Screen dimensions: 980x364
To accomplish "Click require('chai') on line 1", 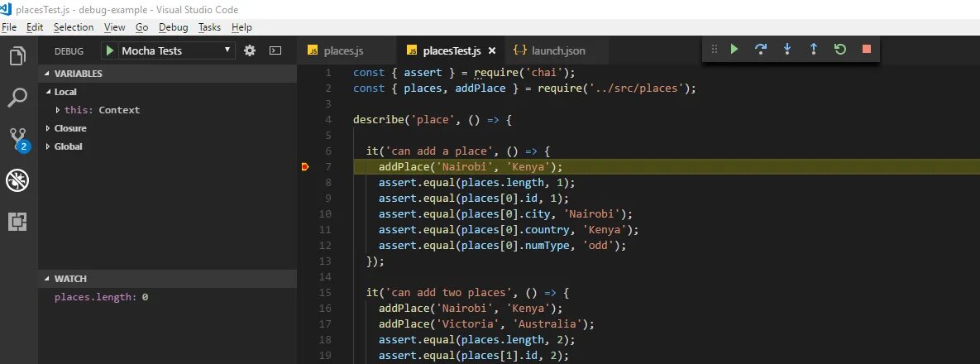I will pyautogui.click(x=520, y=73).
